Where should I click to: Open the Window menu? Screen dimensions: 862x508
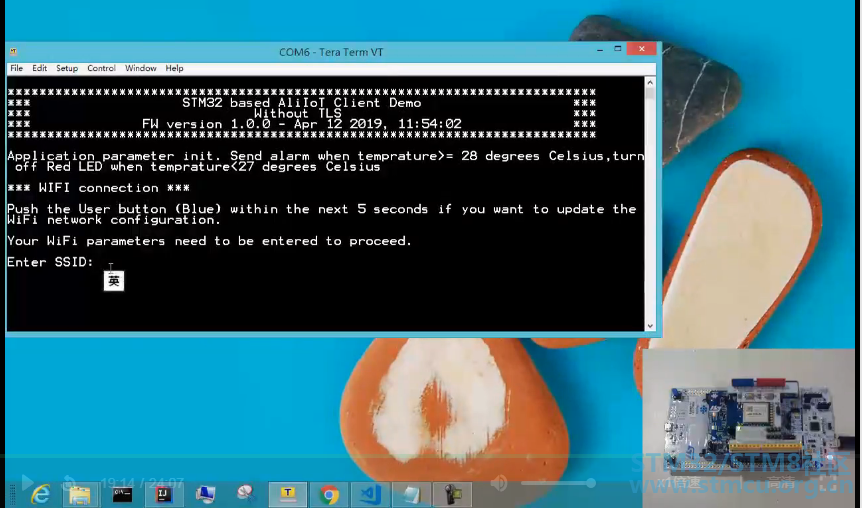coord(140,68)
